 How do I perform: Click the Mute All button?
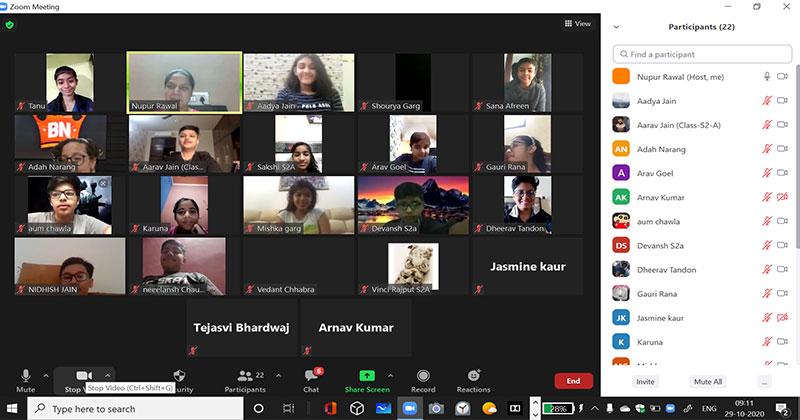tap(708, 382)
